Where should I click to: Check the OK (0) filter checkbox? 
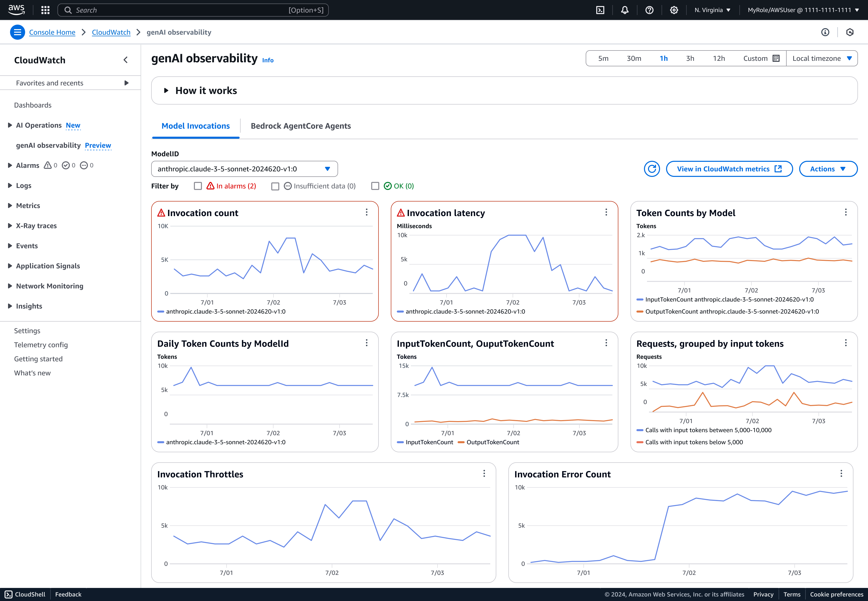(x=375, y=186)
